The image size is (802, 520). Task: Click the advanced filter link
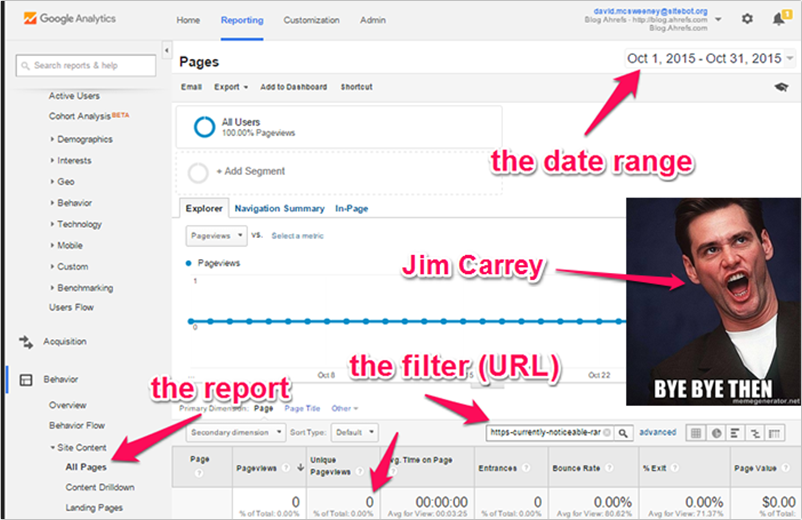coord(658,433)
